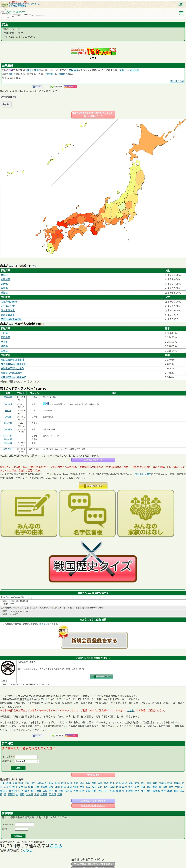
Task: Click the yellow 名字御守を作る button
Action: click(x=93, y=486)
